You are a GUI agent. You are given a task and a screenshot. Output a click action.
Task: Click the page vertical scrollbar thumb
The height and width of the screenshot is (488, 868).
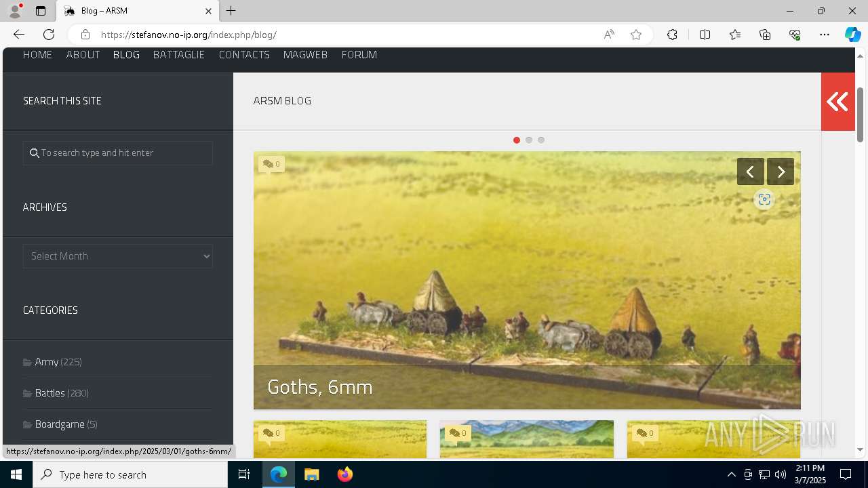pos(861,115)
